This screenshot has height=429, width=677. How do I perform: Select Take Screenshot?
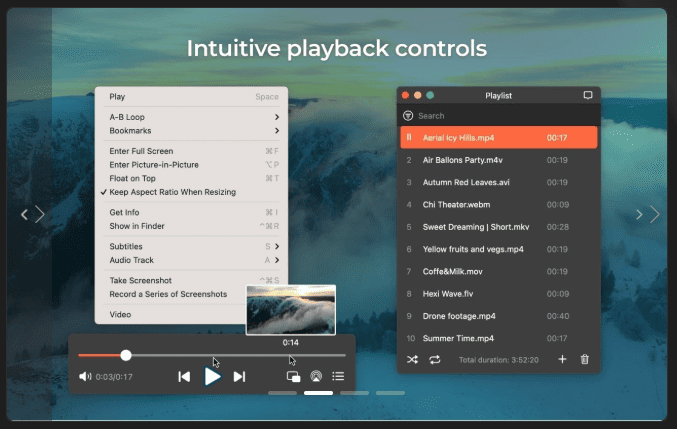point(191,281)
